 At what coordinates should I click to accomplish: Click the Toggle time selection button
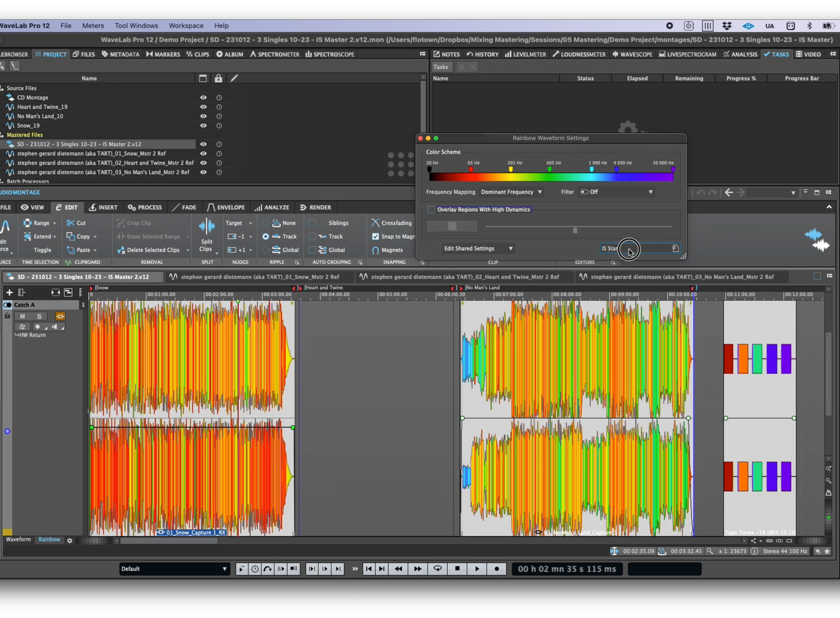click(x=42, y=250)
